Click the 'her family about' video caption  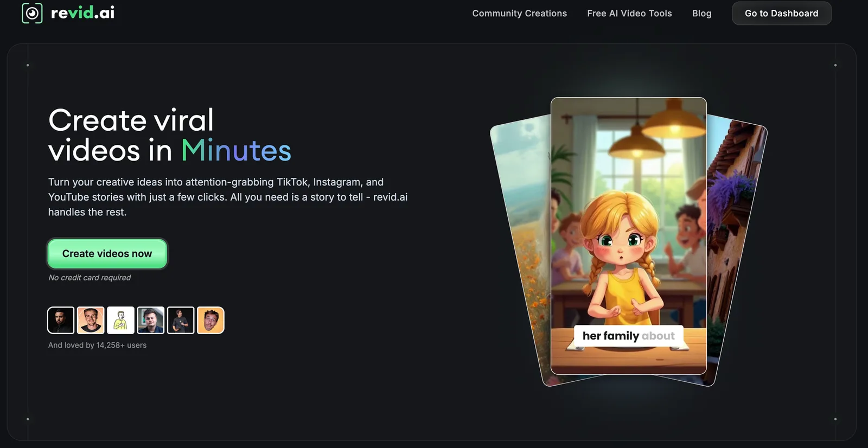[628, 336]
